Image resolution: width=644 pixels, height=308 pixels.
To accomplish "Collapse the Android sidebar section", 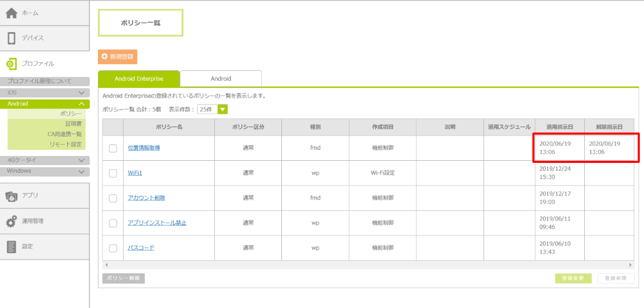I will click(x=81, y=104).
